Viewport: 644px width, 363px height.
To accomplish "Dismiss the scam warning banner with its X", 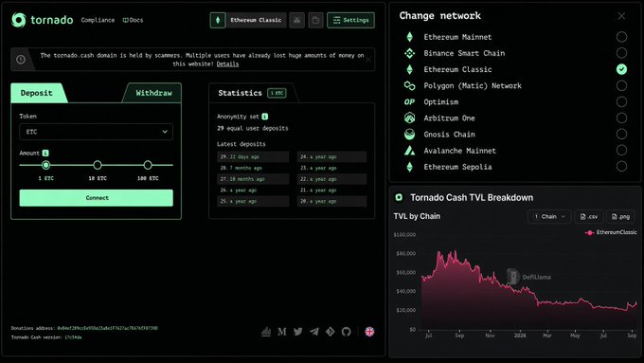I will click(x=368, y=60).
